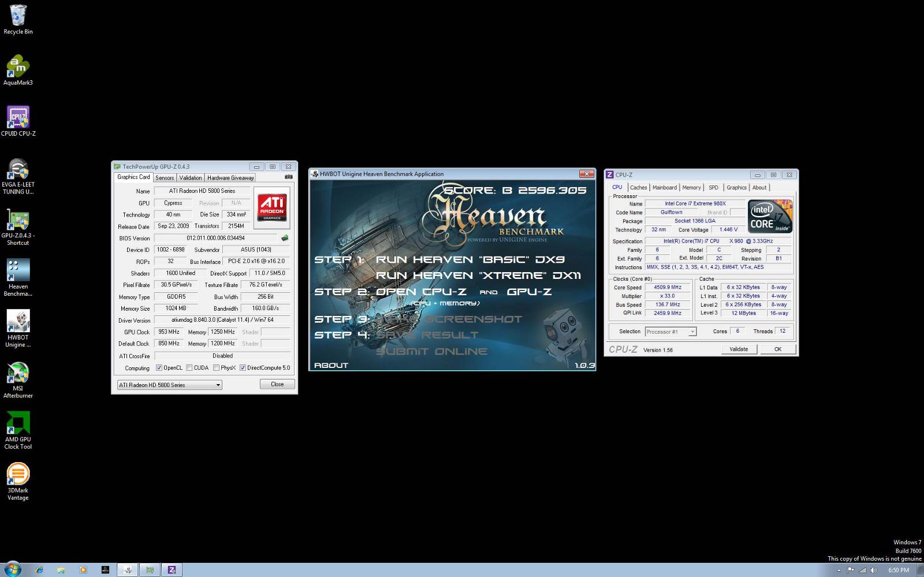Switch to the Caches tab in CPU-Z

(x=638, y=187)
